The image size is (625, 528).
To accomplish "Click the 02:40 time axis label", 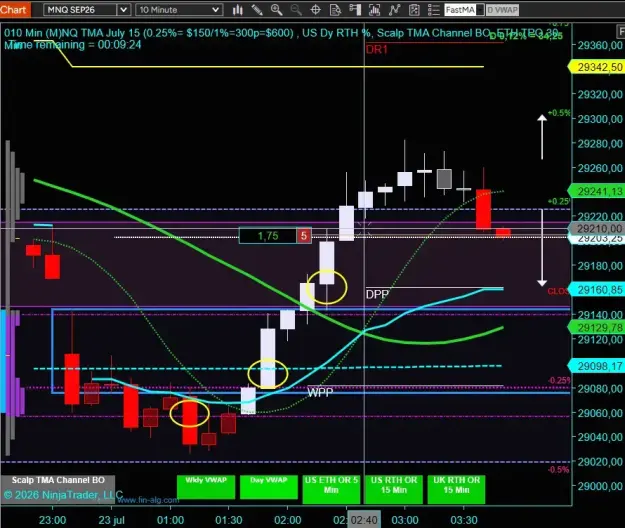I will (364, 520).
